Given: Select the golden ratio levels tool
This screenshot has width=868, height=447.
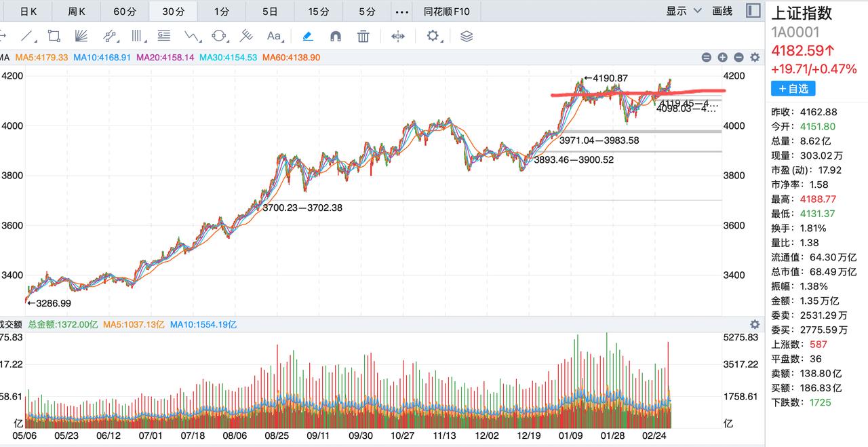Looking at the screenshot, I should click(x=164, y=36).
